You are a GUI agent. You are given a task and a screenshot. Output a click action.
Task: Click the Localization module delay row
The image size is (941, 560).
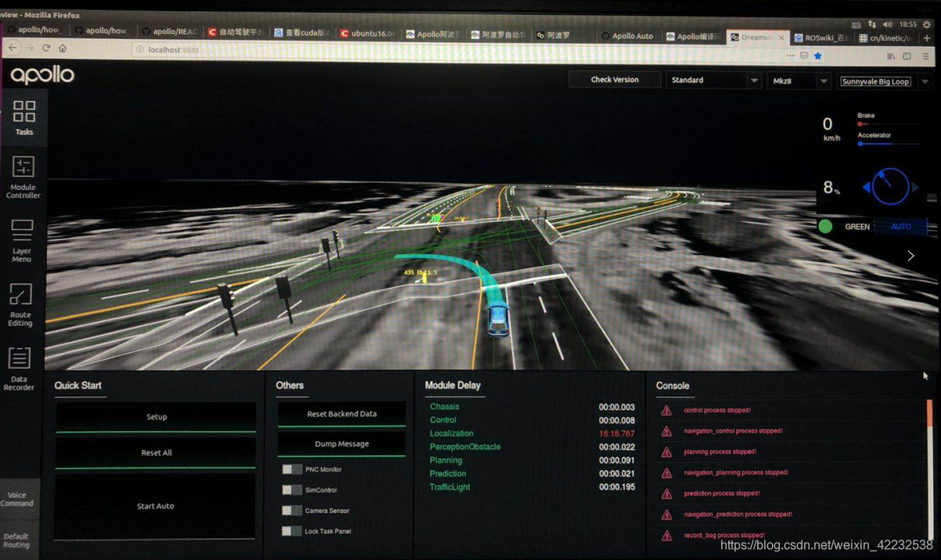pyautogui.click(x=532, y=433)
